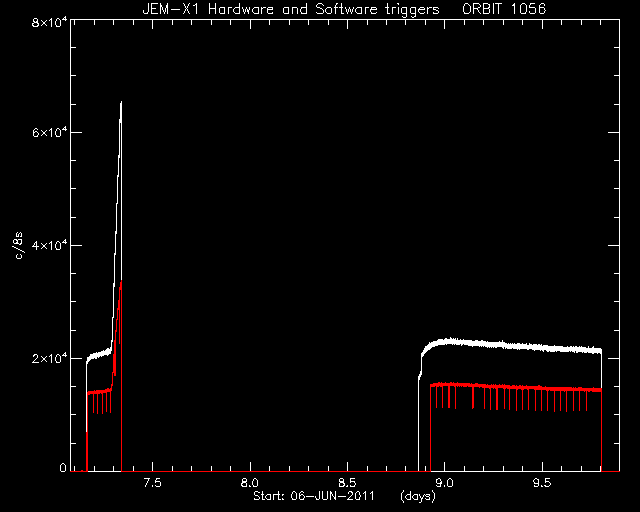
Task: Click the 8.5 x-axis tick label
Action: 347,483
